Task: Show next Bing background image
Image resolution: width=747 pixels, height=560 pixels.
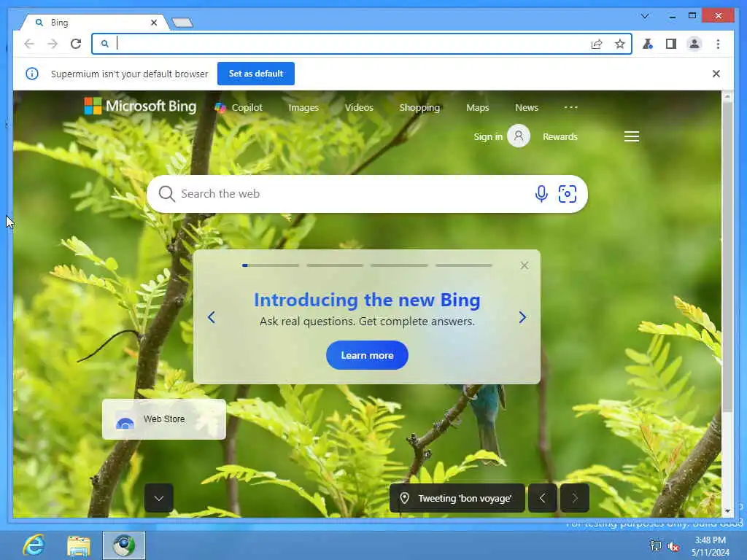Action: pyautogui.click(x=575, y=498)
